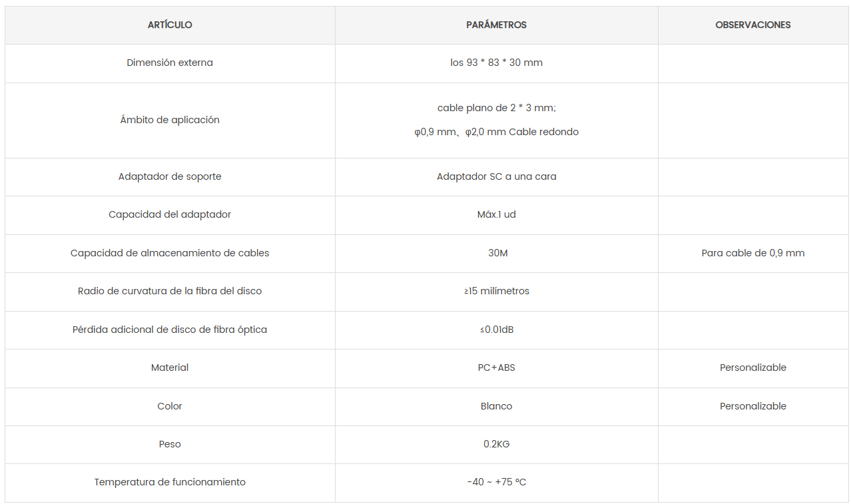Click the Para cable de 0,9 mm note
Screen dimensions: 851x504
(753, 253)
